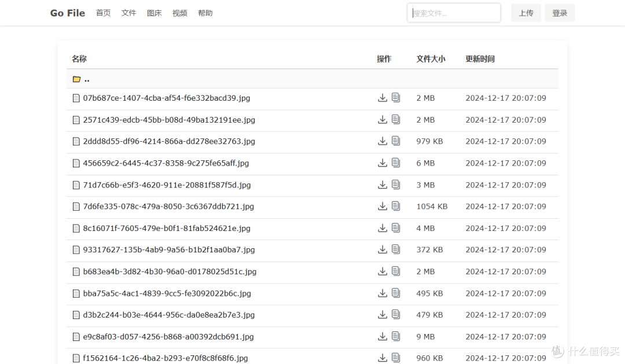Download 07b687ce-1407-4cba-af54-f6e332bacd39.jpg

[x=383, y=98]
